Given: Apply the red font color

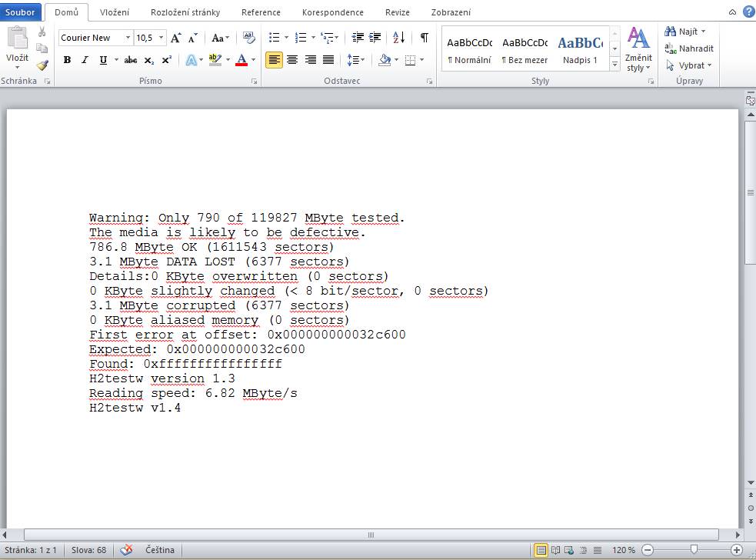Looking at the screenshot, I should (241, 60).
